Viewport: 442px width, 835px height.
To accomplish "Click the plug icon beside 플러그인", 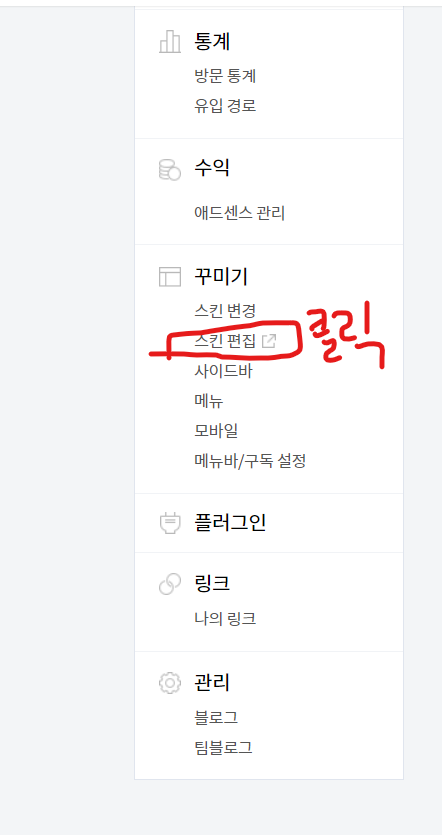I will [170, 523].
